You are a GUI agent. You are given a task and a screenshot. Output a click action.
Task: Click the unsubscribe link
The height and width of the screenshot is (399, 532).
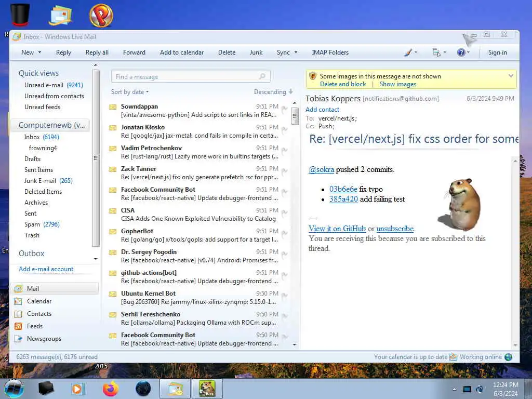tap(395, 229)
